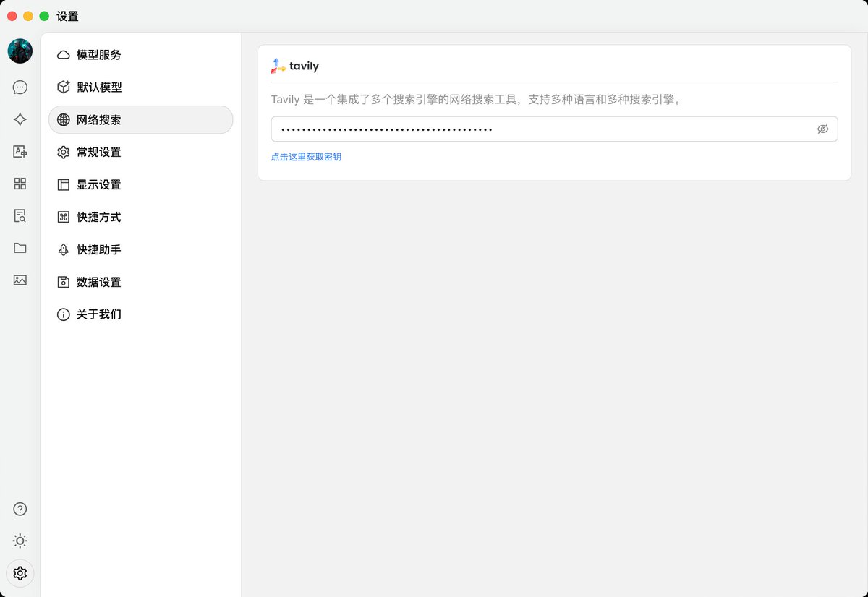The width and height of the screenshot is (868, 597).
Task: Click the 设置 window title
Action: click(x=67, y=16)
